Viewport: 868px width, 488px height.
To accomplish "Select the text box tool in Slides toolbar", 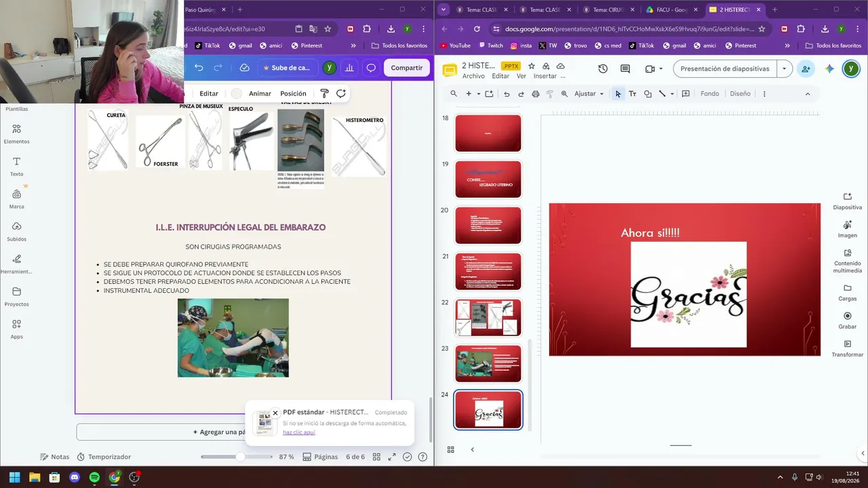I will pyautogui.click(x=633, y=94).
